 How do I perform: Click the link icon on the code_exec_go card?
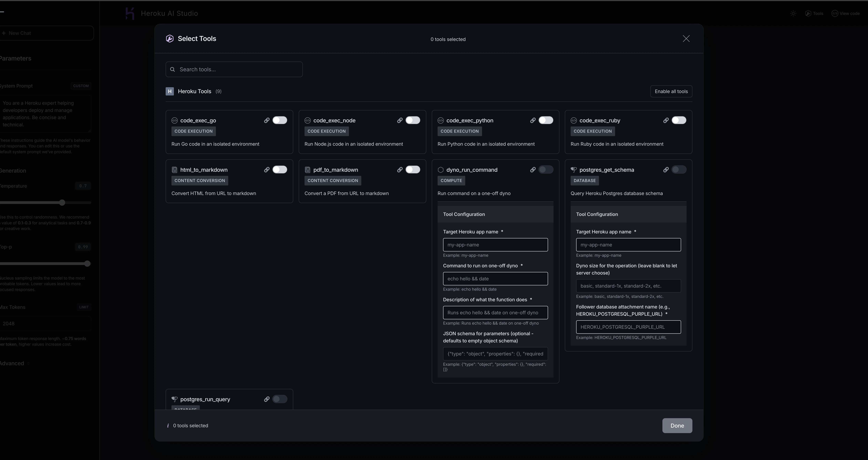point(267,120)
